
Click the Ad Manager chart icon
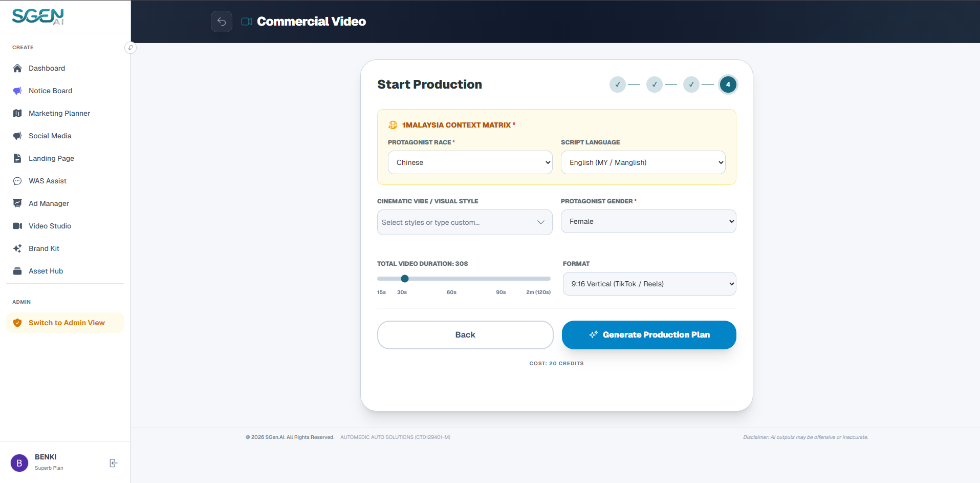tap(17, 203)
